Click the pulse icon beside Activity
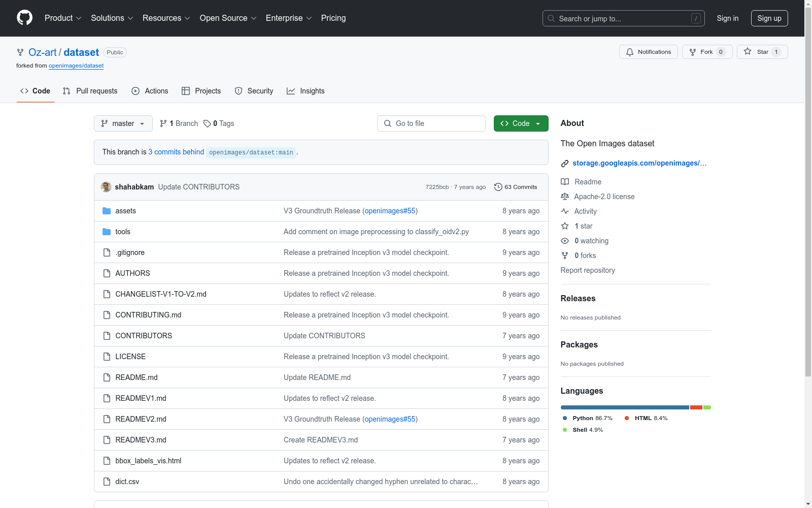Image resolution: width=812 pixels, height=508 pixels. (565, 211)
